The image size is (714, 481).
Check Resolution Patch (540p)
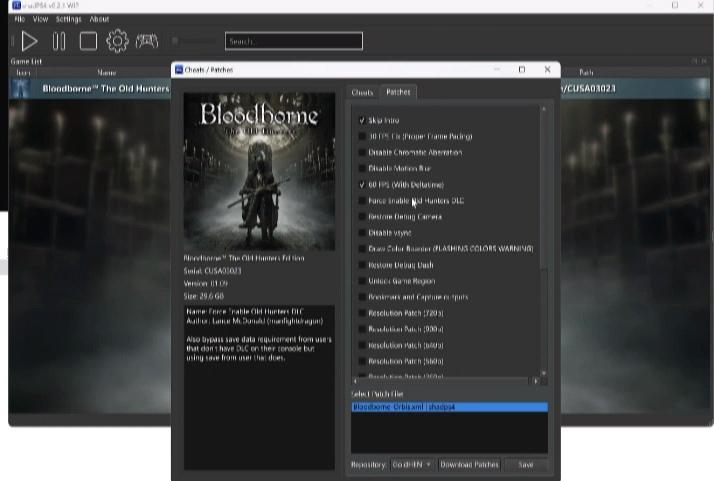[362, 345]
